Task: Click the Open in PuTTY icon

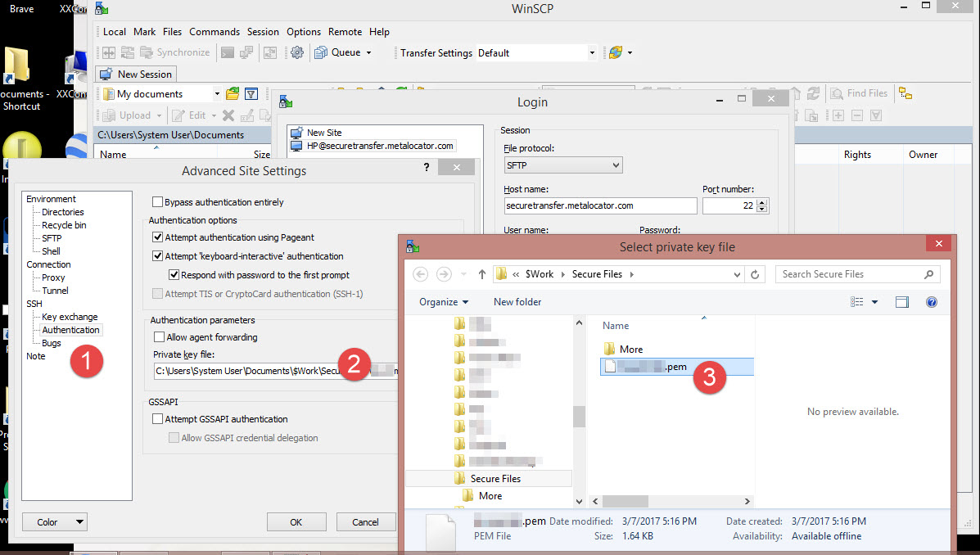Action: coord(246,52)
